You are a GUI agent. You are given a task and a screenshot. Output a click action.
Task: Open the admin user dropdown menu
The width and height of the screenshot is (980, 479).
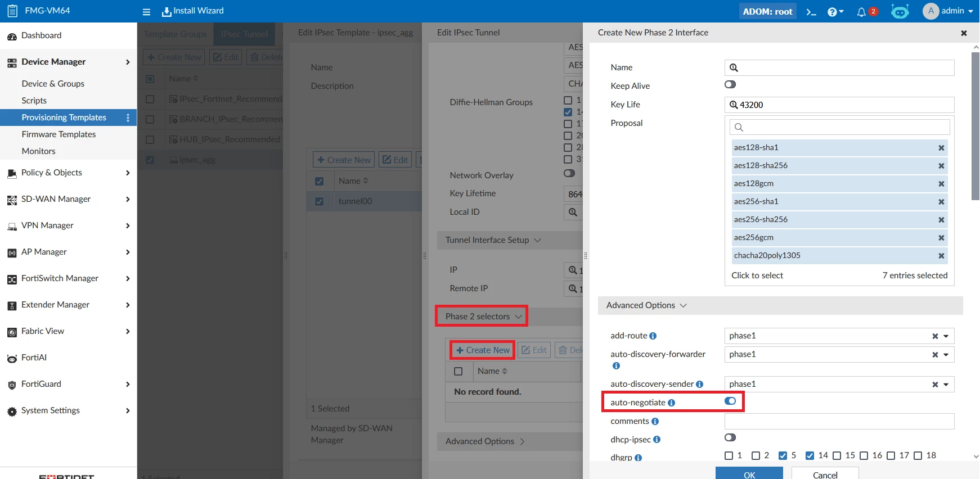pyautogui.click(x=948, y=11)
